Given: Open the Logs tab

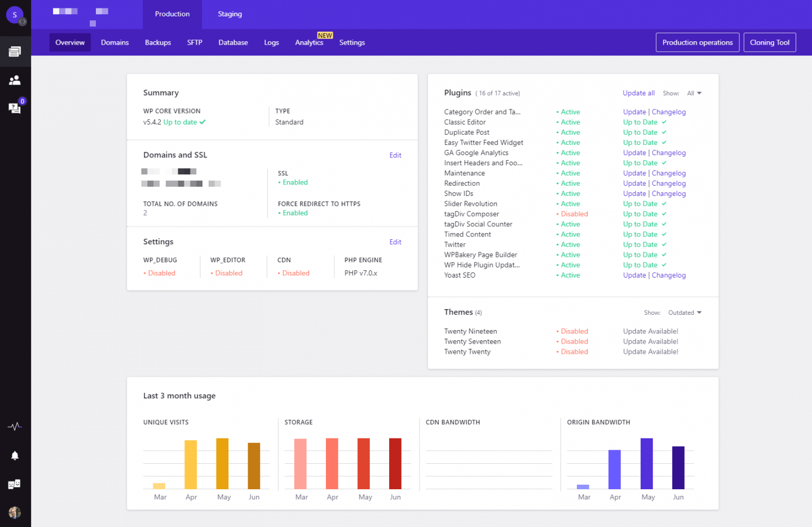Looking at the screenshot, I should click(271, 42).
